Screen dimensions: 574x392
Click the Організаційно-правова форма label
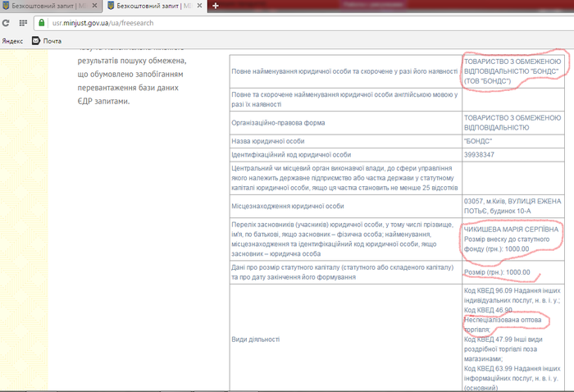click(x=278, y=123)
